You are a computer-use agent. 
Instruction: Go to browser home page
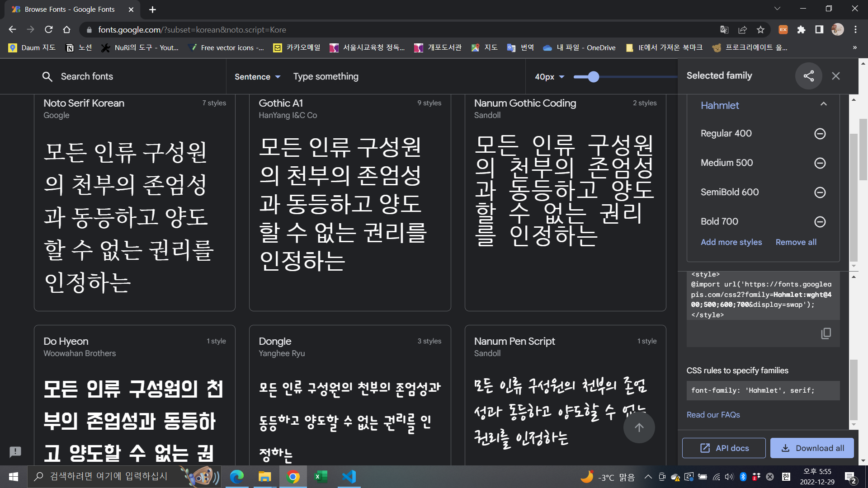(66, 30)
